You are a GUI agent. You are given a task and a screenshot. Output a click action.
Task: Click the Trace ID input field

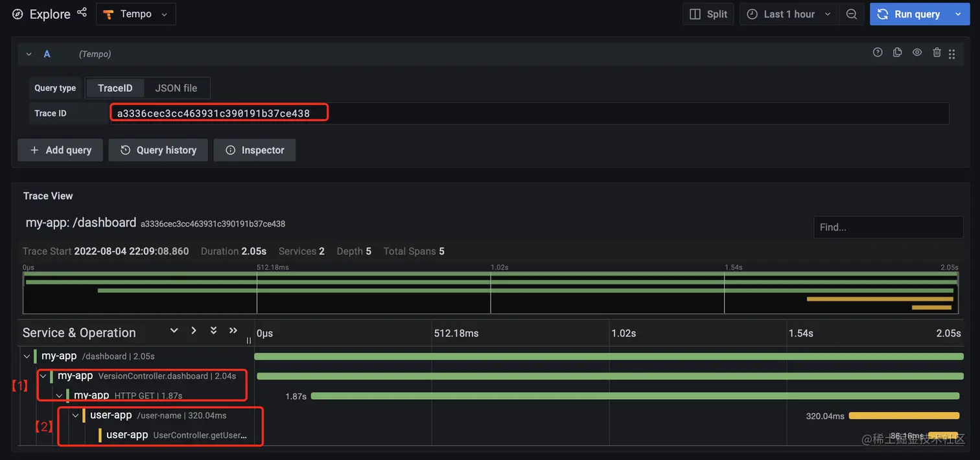tap(529, 113)
